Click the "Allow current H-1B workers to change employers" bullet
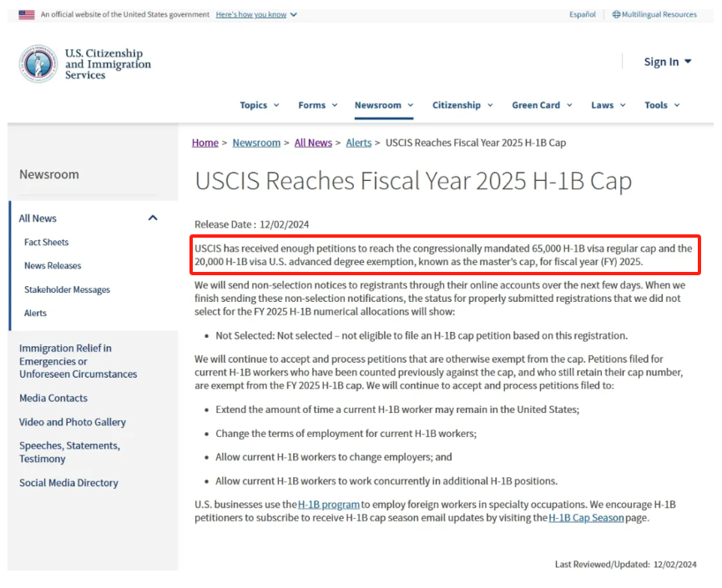 click(334, 457)
